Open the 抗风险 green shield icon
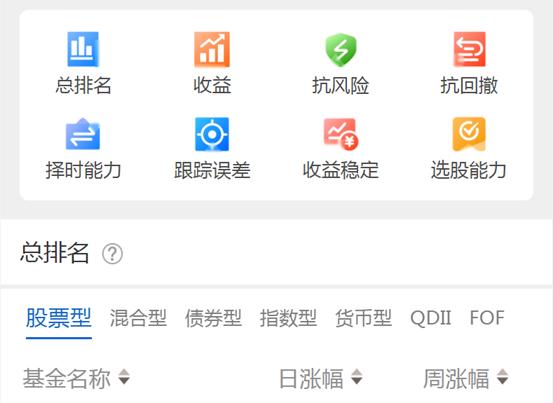This screenshot has width=553, height=403. pyautogui.click(x=340, y=49)
